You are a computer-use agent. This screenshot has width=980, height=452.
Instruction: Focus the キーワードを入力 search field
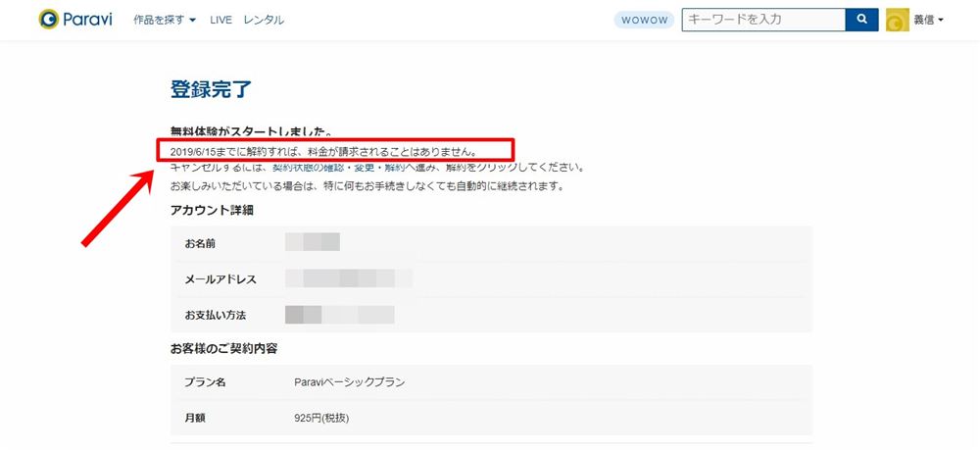pyautogui.click(x=763, y=20)
